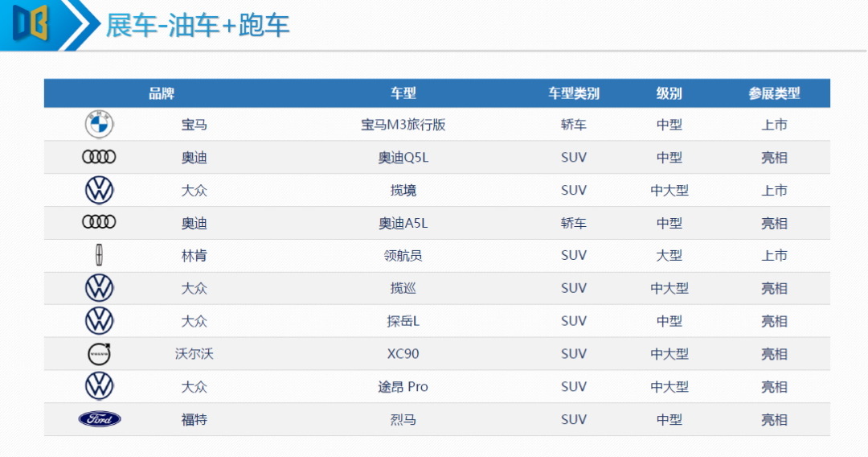Click 轿车 in the 奥迪A5L row
Image resolution: width=868 pixels, height=457 pixels.
pyautogui.click(x=574, y=223)
